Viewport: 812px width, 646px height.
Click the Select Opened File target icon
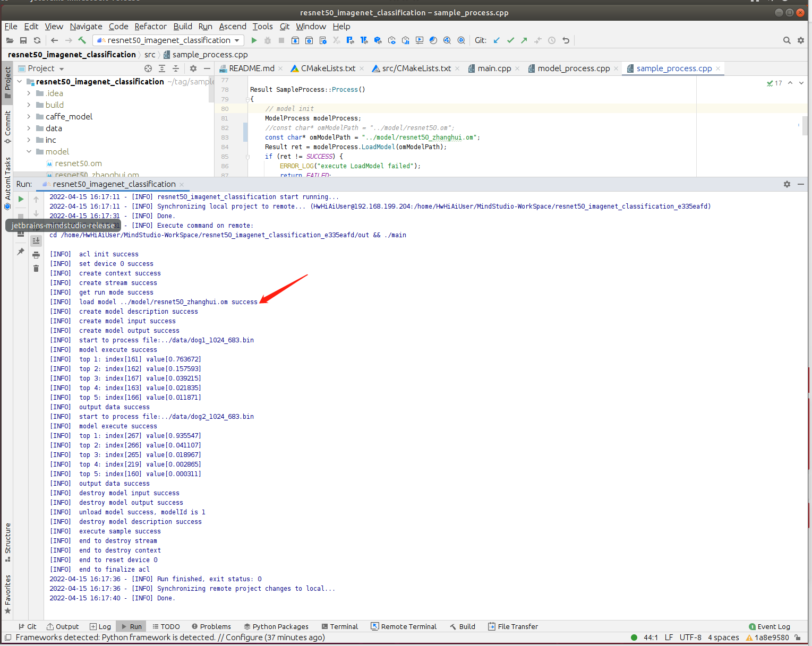tap(148, 68)
